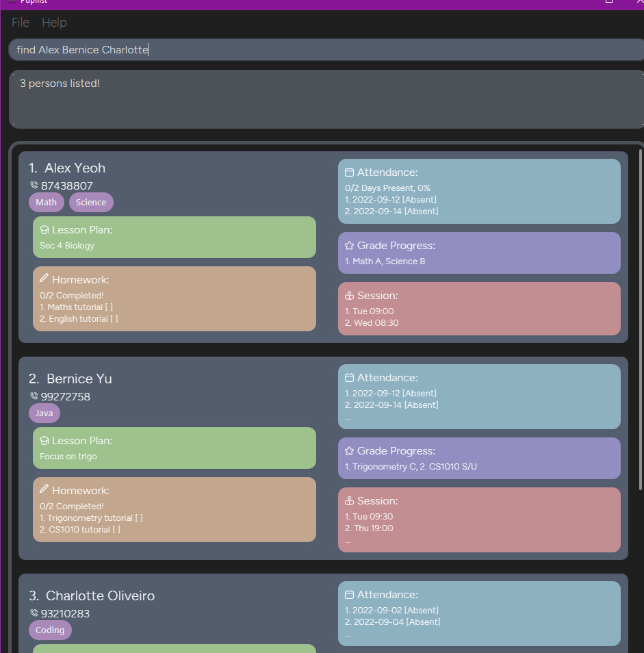Click the command input field
Viewport: 644px width, 653px height.
click(326, 49)
